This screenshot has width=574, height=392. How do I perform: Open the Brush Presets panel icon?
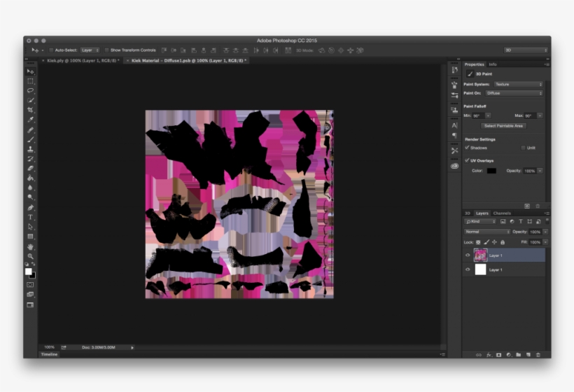coord(454,95)
